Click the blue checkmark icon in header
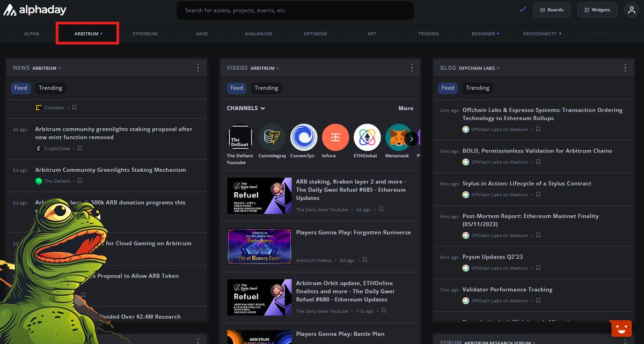Screen dimensions: 644x344 pos(523,9)
